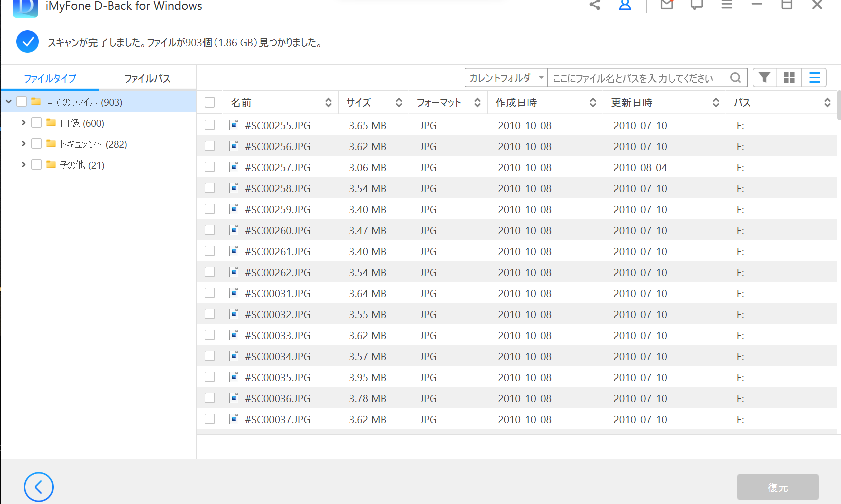Image resolution: width=841 pixels, height=504 pixels.
Task: Select the ファイルタイプ tab
Action: [x=50, y=78]
